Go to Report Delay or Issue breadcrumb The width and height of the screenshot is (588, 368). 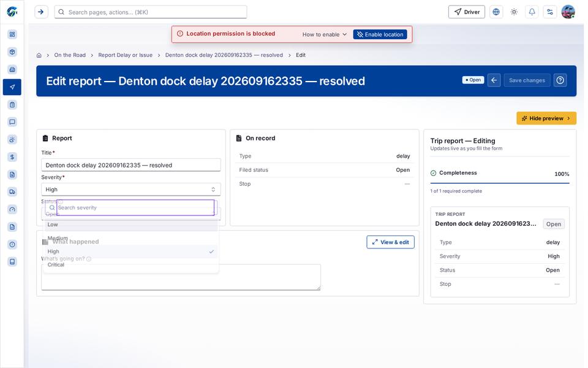[125, 55]
